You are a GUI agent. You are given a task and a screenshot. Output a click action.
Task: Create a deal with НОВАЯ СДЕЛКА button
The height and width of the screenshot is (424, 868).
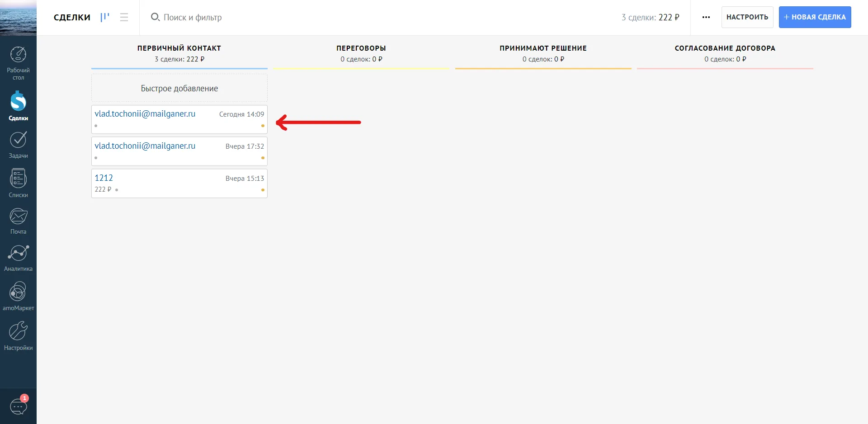tap(815, 17)
